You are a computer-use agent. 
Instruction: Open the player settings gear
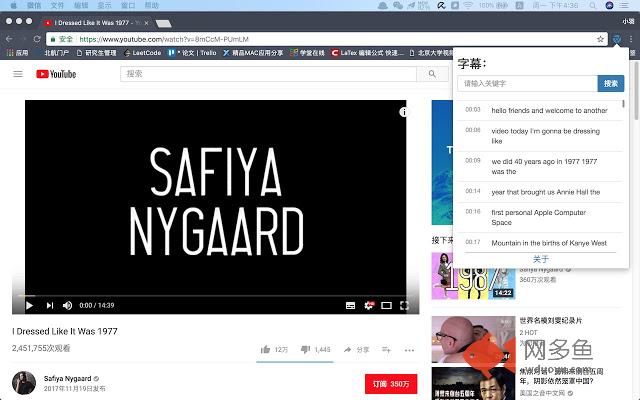369,305
